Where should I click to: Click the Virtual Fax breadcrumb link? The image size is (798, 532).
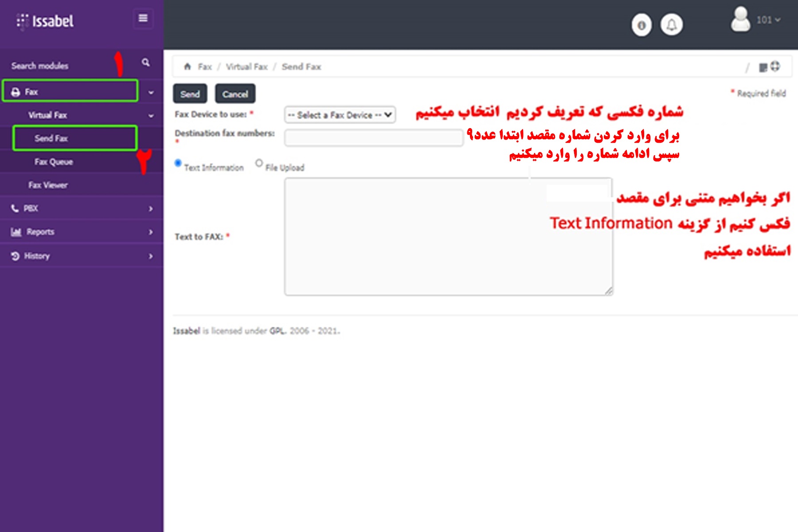246,67
